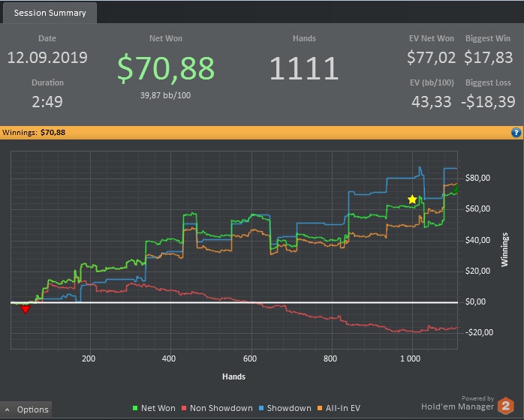
Task: Click the 200 hands axis label
Action: [x=89, y=359]
